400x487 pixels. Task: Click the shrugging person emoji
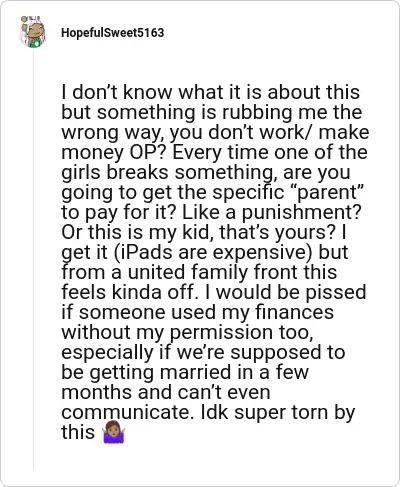pyautogui.click(x=114, y=432)
